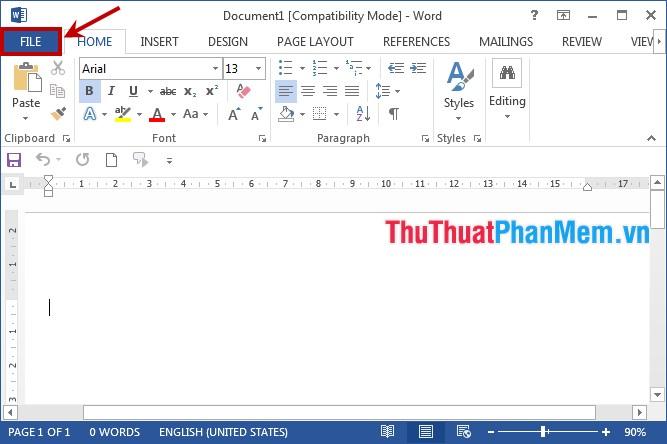Screen dimensions: 667x444
Task: Toggle Center alignment
Action: coord(308,91)
